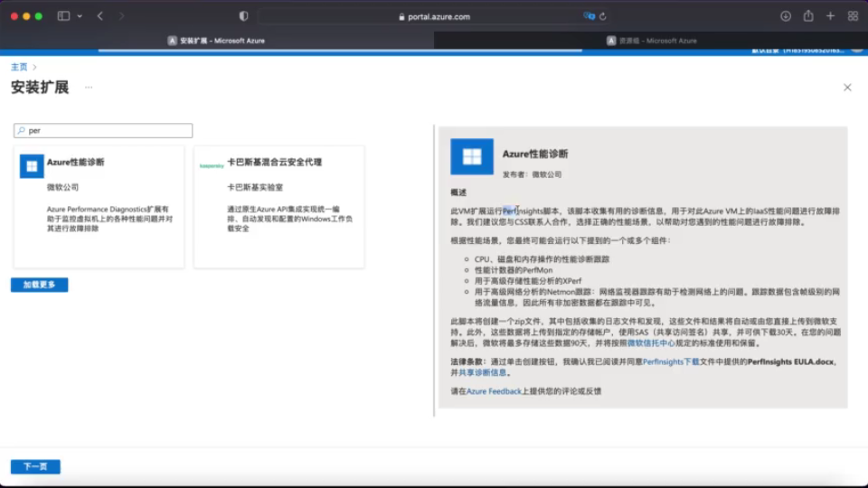Open the privacy shield icon
868x488 pixels.
243,16
